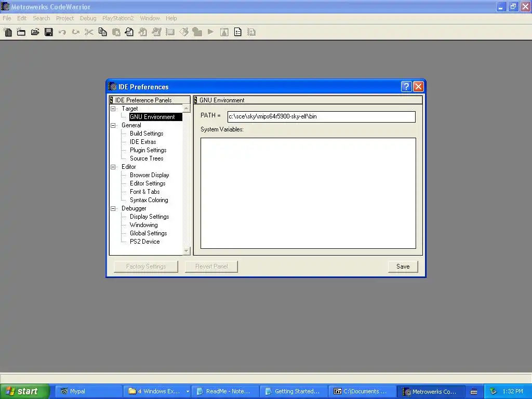Image resolution: width=532 pixels, height=399 pixels.
Task: Select the Display Settings panel
Action: (x=149, y=217)
